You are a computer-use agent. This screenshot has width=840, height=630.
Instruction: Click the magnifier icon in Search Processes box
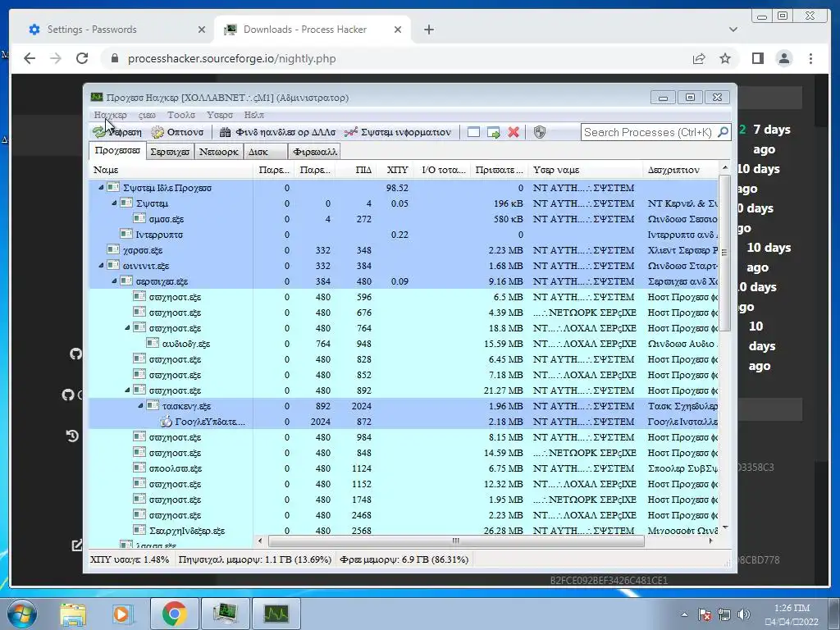click(723, 132)
